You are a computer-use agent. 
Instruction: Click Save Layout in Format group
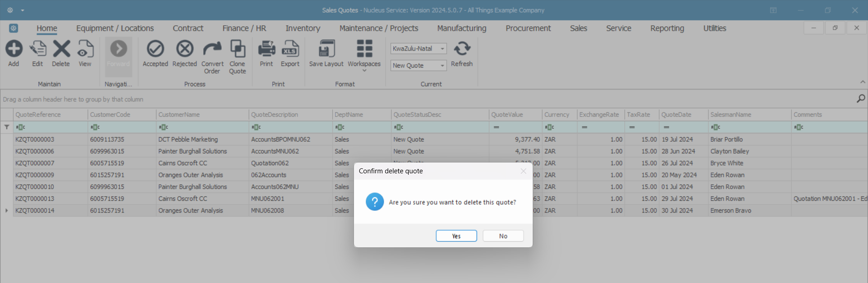point(326,49)
